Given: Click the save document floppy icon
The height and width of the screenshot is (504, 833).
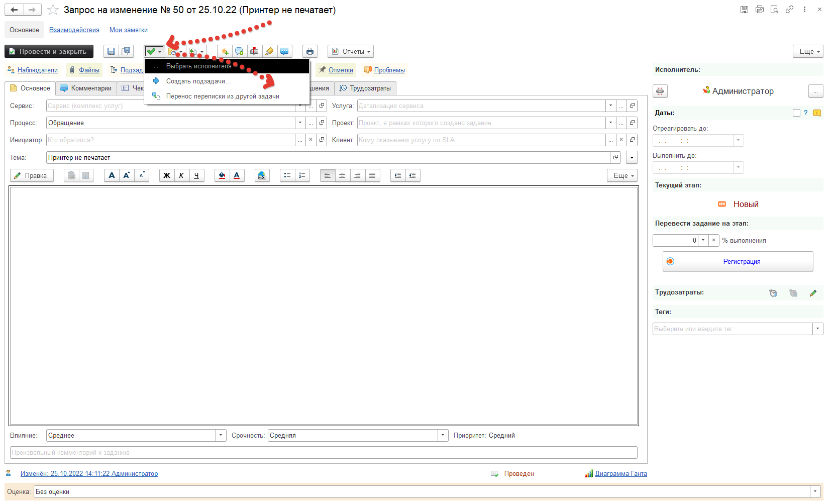Looking at the screenshot, I should coord(111,51).
